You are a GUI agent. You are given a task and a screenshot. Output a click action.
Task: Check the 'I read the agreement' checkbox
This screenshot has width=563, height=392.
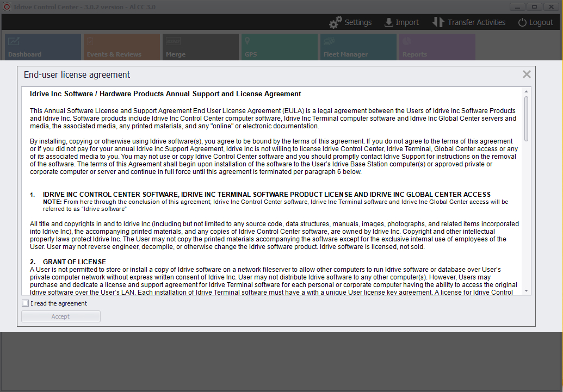pyautogui.click(x=25, y=303)
